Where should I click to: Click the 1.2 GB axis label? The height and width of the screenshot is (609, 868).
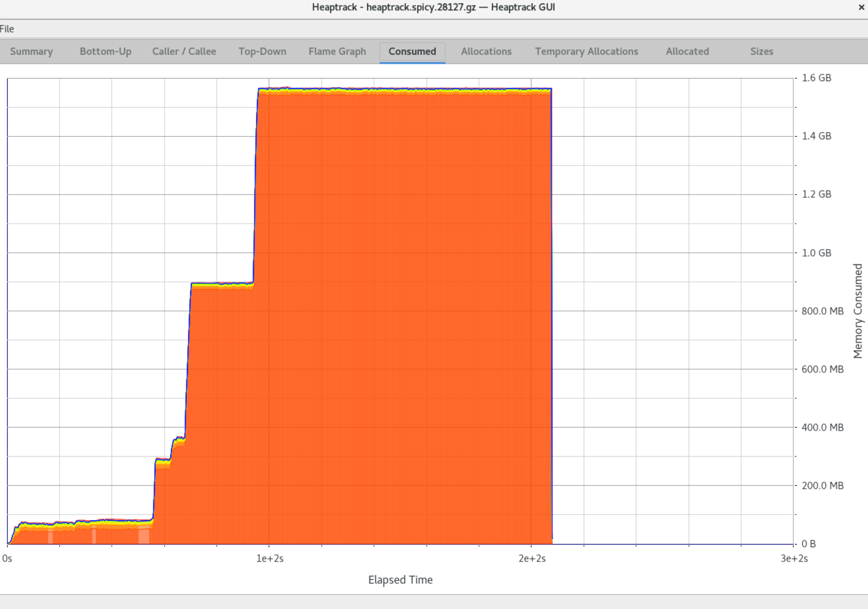[817, 194]
